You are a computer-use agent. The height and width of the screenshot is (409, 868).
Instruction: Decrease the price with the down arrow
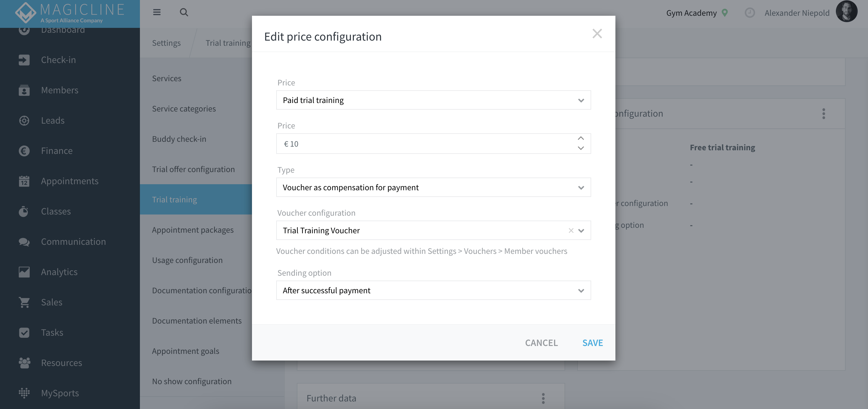pyautogui.click(x=581, y=148)
